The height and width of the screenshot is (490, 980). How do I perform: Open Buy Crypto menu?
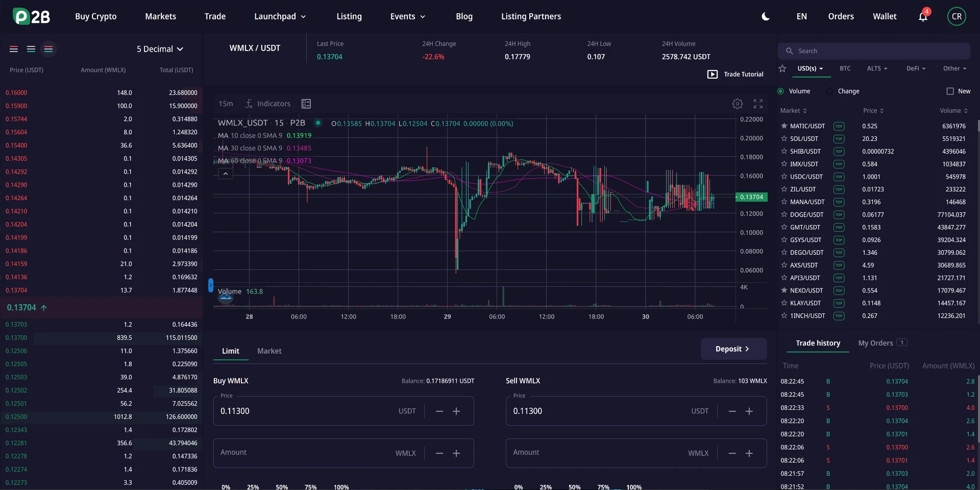tap(96, 16)
